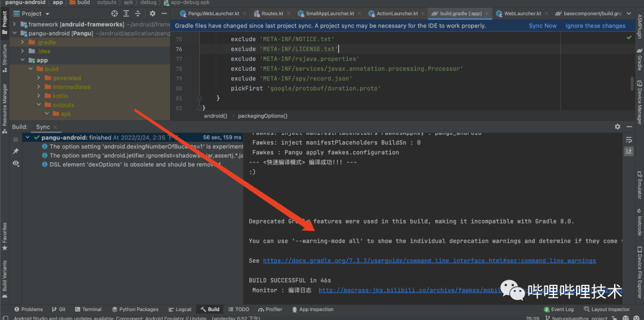This screenshot has height=320, width=644.
Task: Collapse the pangu-android build result node
Action: [x=27, y=138]
